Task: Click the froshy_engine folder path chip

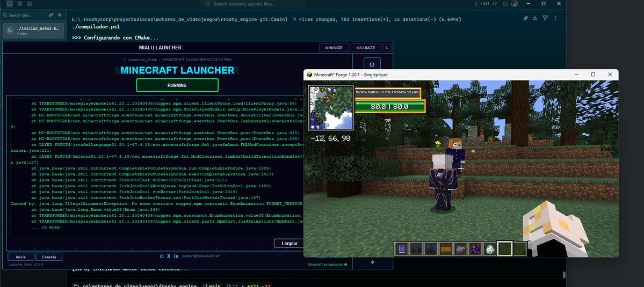Action: click(135, 285)
